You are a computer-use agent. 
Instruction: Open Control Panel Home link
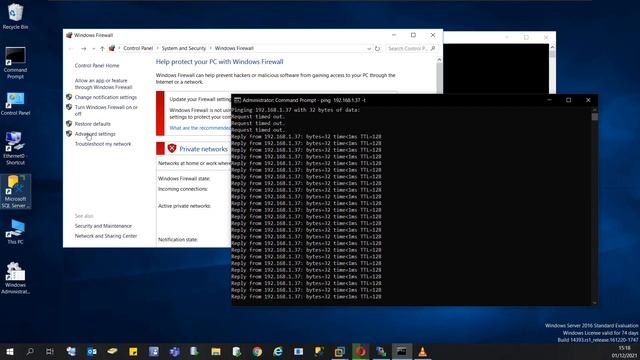click(x=97, y=65)
